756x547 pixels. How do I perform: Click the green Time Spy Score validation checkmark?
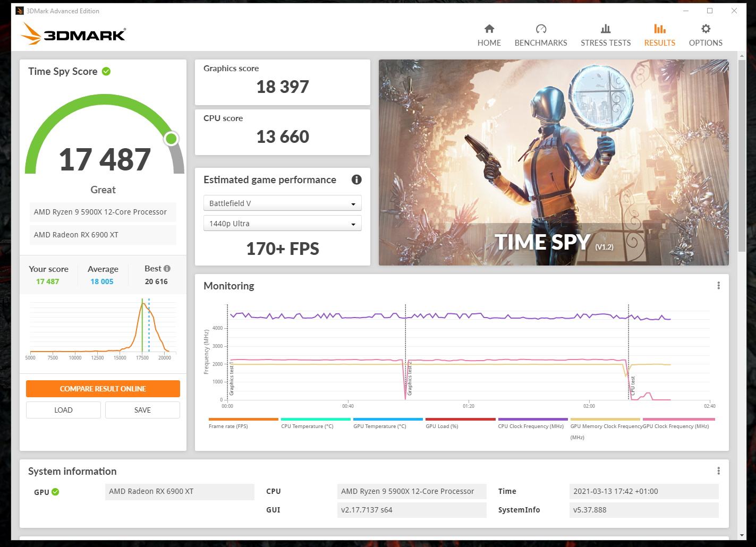pyautogui.click(x=106, y=71)
